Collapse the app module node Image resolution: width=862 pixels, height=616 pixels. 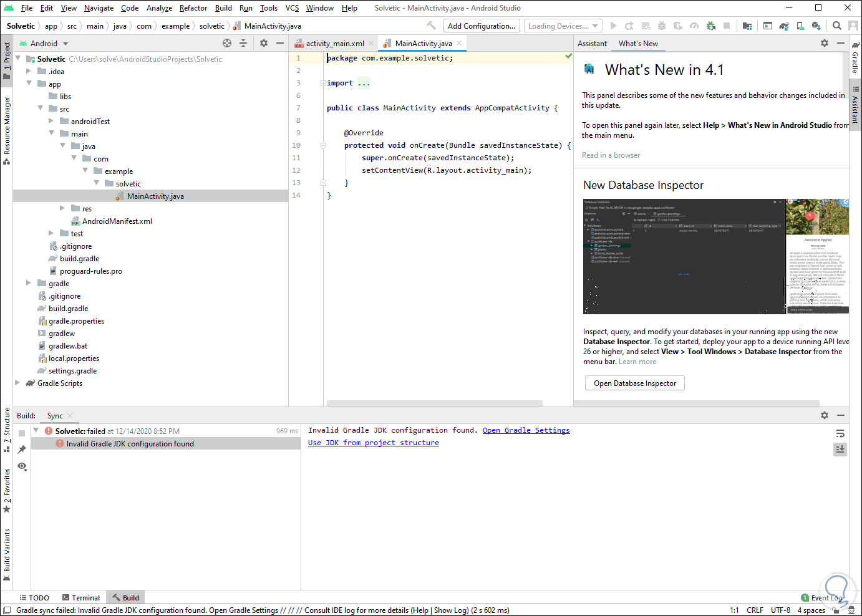coord(29,84)
